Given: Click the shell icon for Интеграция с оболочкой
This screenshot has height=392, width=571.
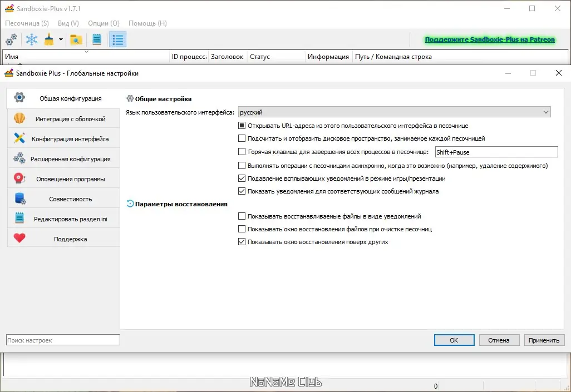Looking at the screenshot, I should click(19, 118).
